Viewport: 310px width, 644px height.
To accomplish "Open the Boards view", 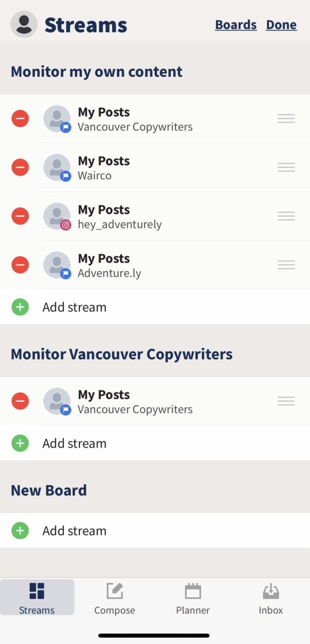I will pyautogui.click(x=235, y=24).
